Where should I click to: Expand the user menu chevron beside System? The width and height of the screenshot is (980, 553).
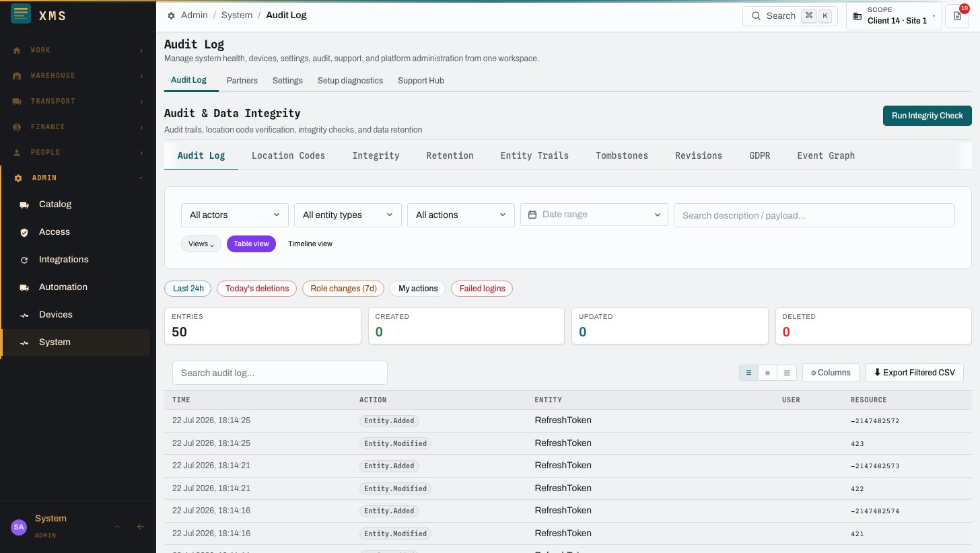pos(117,527)
